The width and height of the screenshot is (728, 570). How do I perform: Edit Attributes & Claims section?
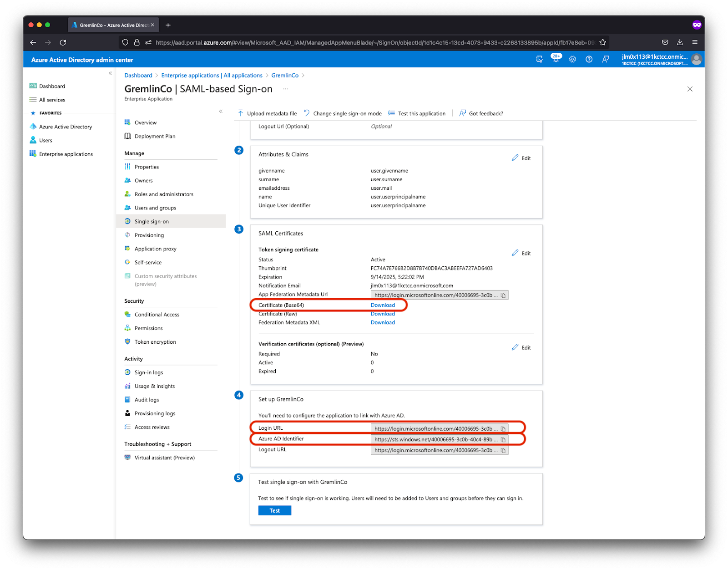[521, 158]
